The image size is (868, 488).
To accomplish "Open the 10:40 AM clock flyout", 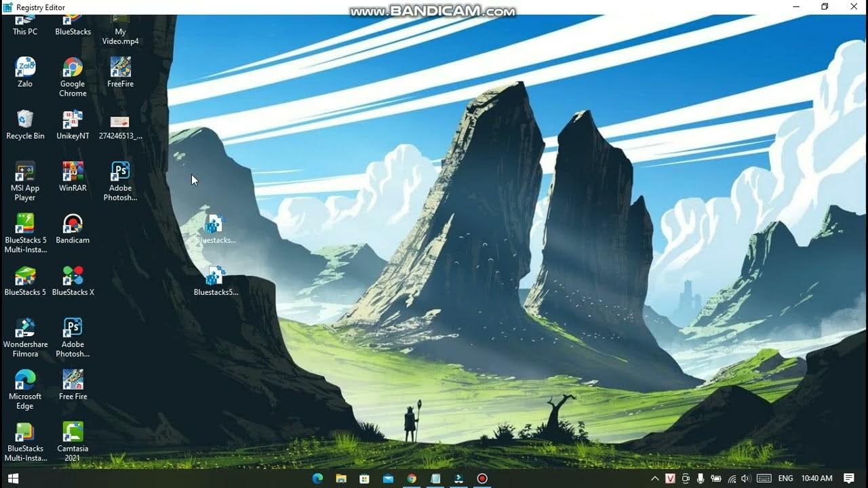I will point(816,479).
